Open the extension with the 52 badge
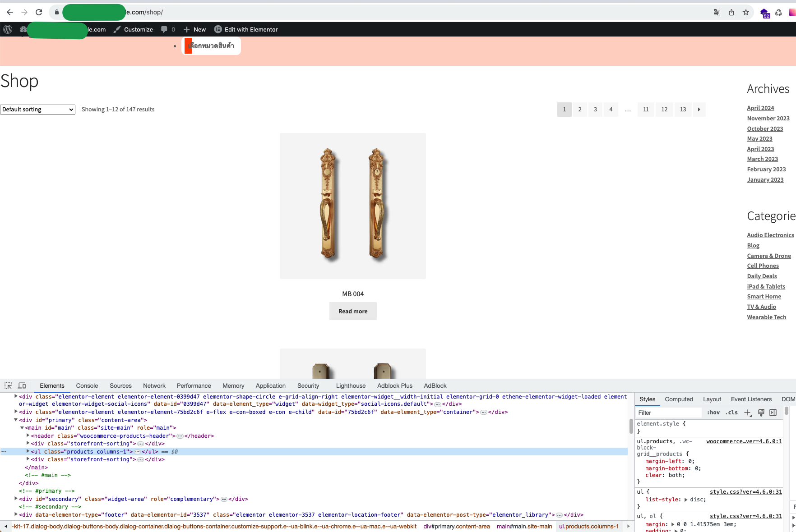The width and height of the screenshot is (796, 532). pyautogui.click(x=764, y=13)
